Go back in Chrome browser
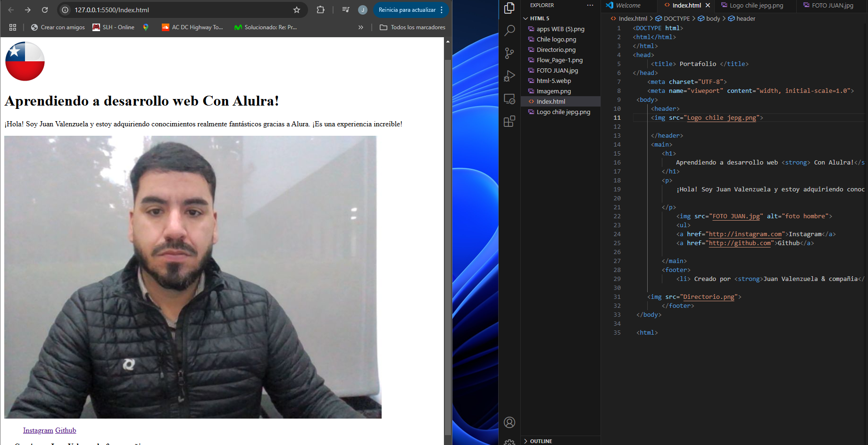The height and width of the screenshot is (445, 868). click(x=11, y=10)
